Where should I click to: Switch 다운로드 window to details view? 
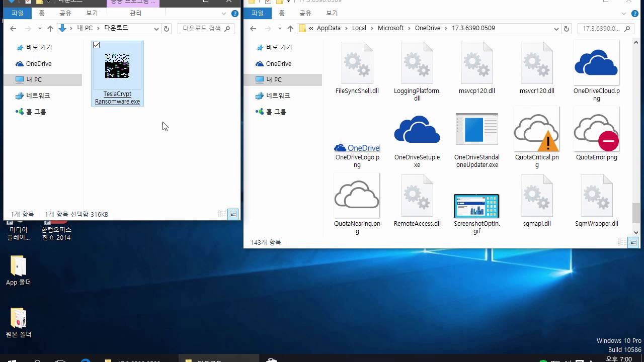(221, 214)
